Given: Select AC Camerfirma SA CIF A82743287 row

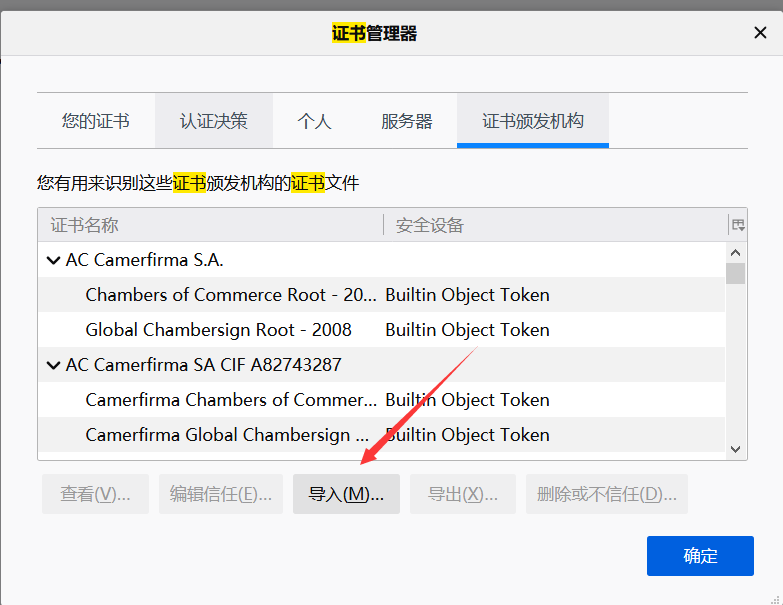Looking at the screenshot, I should pos(382,364).
